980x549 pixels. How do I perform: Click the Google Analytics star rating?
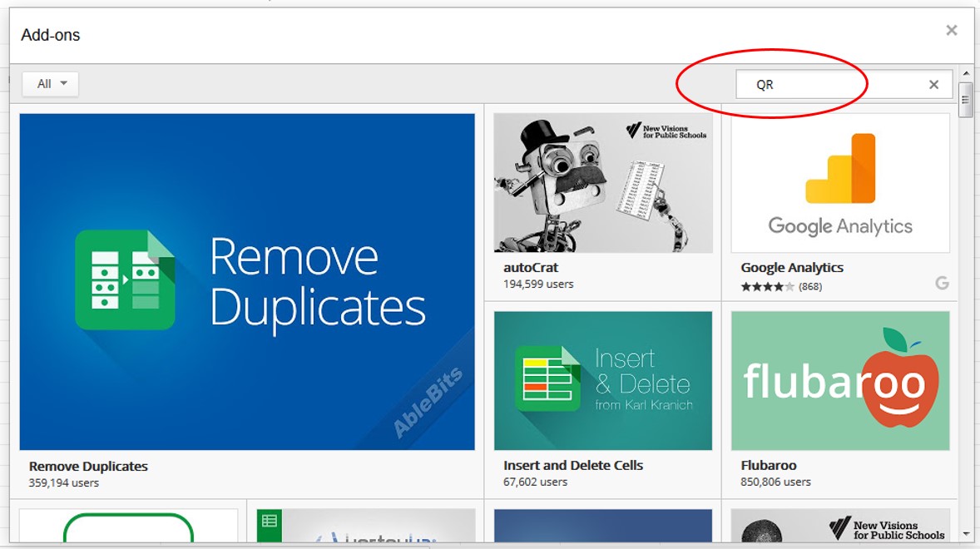768,287
